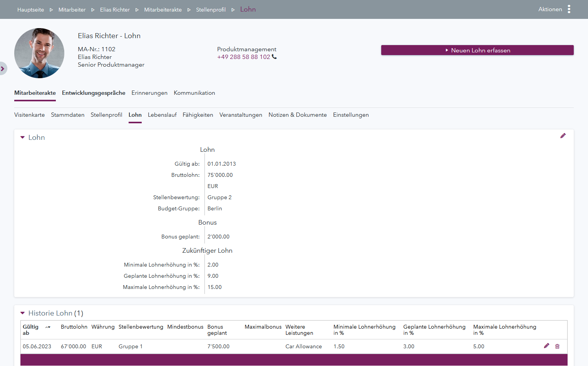
Task: Go to Notizen & Dokumente tab
Action: point(297,115)
